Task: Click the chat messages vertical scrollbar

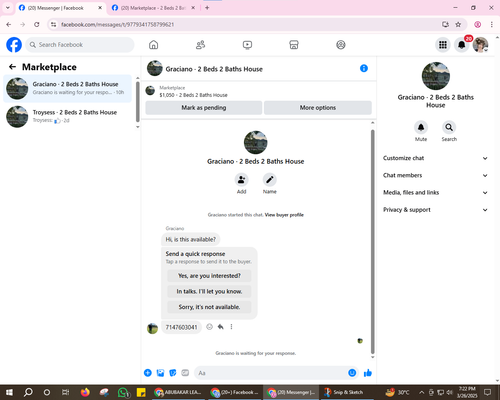Action: (373, 242)
